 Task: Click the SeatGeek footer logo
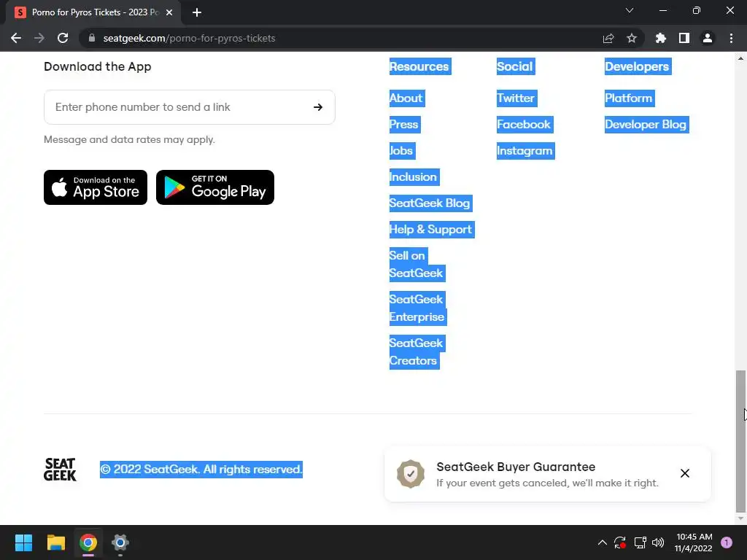pos(60,470)
